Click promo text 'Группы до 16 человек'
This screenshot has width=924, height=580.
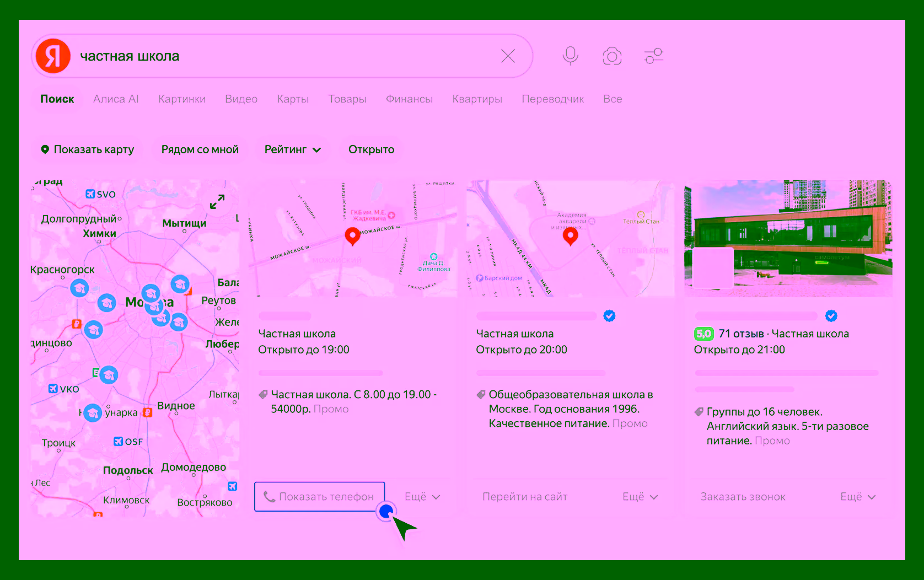[x=765, y=412]
